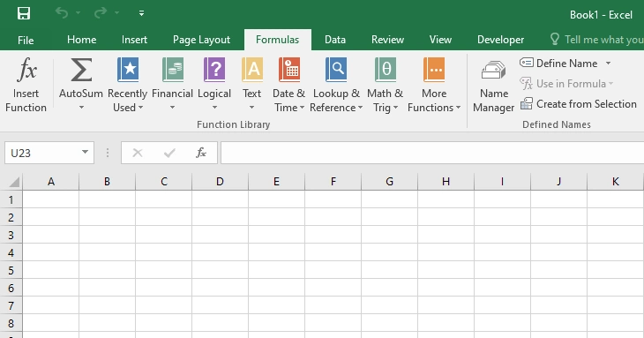
Task: Click inside the formula bar input
Action: tap(432, 153)
